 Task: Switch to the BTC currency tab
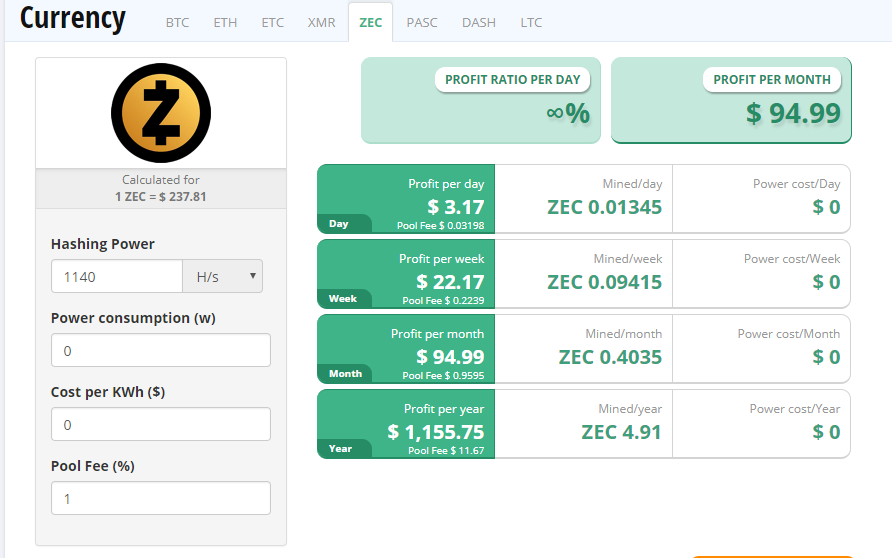(177, 22)
